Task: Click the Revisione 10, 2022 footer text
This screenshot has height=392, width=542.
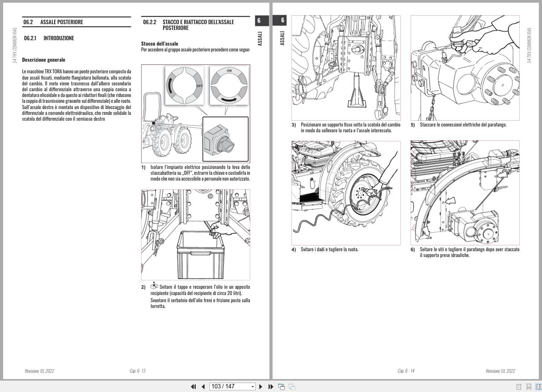Action: (39, 371)
